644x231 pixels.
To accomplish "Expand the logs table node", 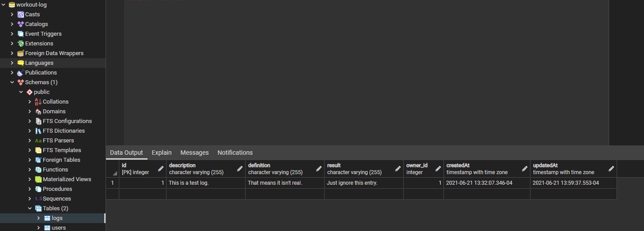I will 39,218.
